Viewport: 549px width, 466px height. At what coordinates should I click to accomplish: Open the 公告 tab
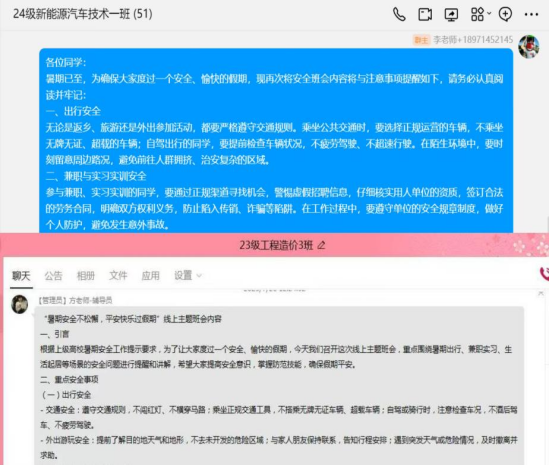54,276
